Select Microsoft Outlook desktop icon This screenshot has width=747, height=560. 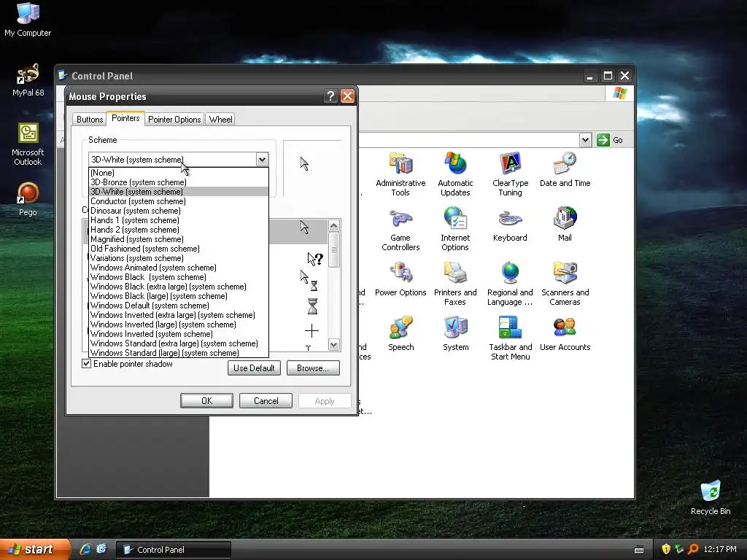pos(28,144)
